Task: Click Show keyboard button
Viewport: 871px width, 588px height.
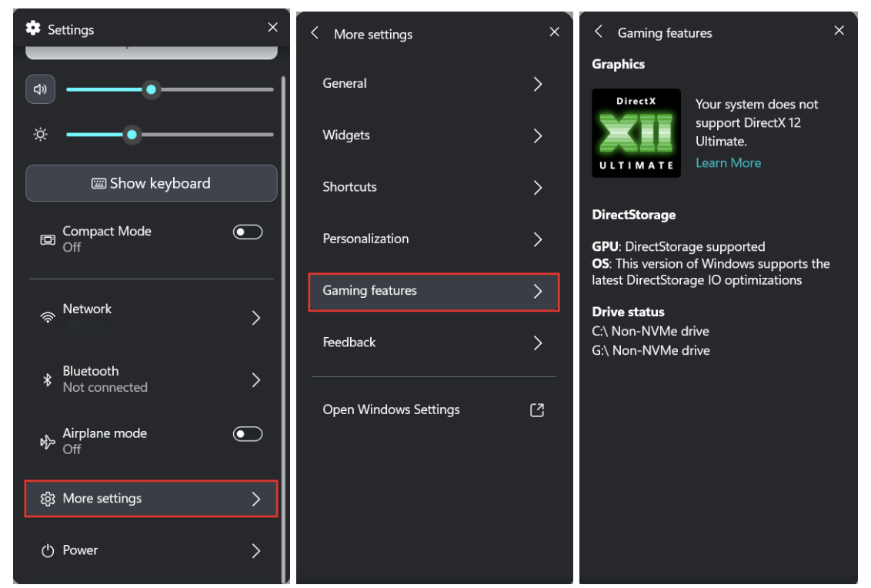Action: 151,183
